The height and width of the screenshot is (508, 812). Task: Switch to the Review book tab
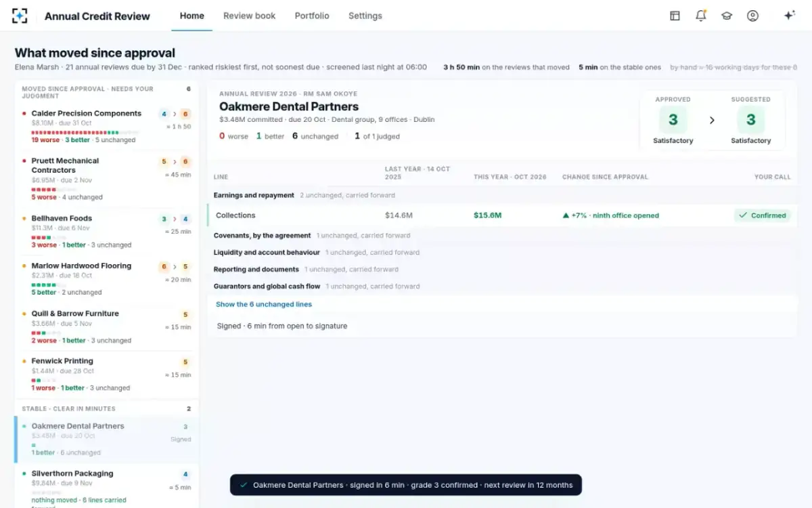(250, 16)
